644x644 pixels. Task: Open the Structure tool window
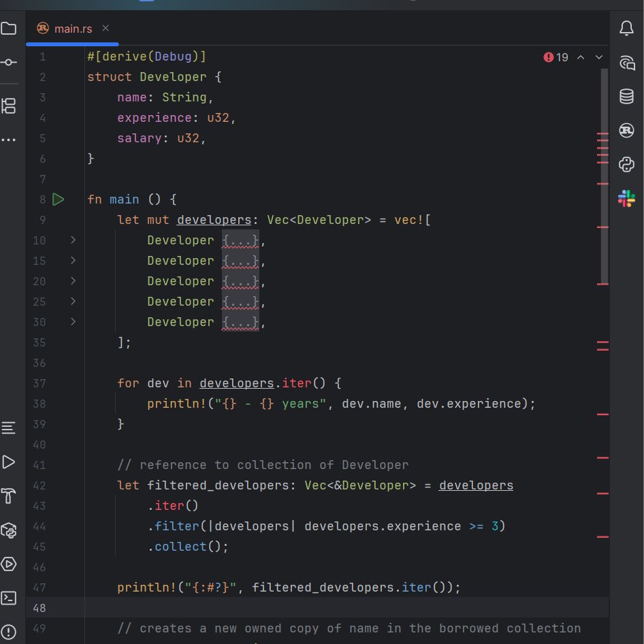click(x=9, y=106)
